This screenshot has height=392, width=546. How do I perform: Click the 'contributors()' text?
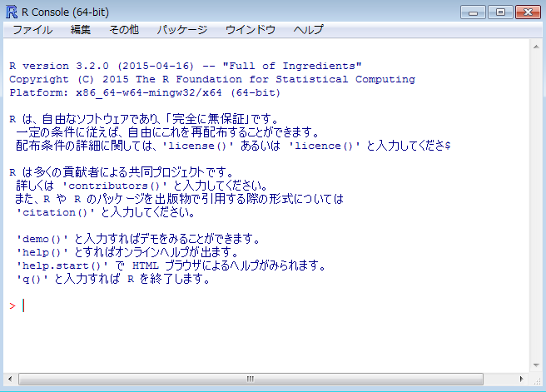tap(115, 186)
